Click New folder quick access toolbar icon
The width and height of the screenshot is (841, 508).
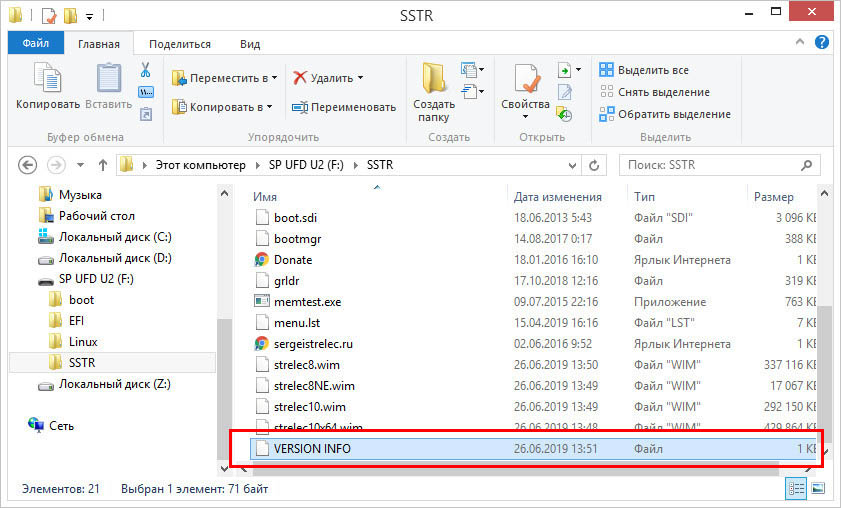click(x=70, y=16)
